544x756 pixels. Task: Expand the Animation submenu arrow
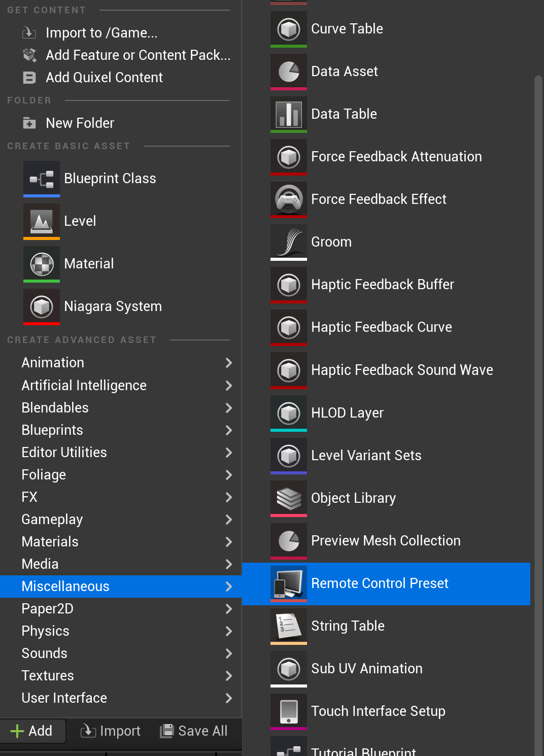click(x=228, y=363)
